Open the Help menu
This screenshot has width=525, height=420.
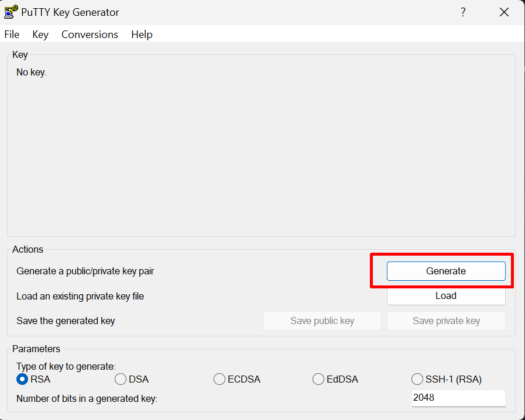142,35
